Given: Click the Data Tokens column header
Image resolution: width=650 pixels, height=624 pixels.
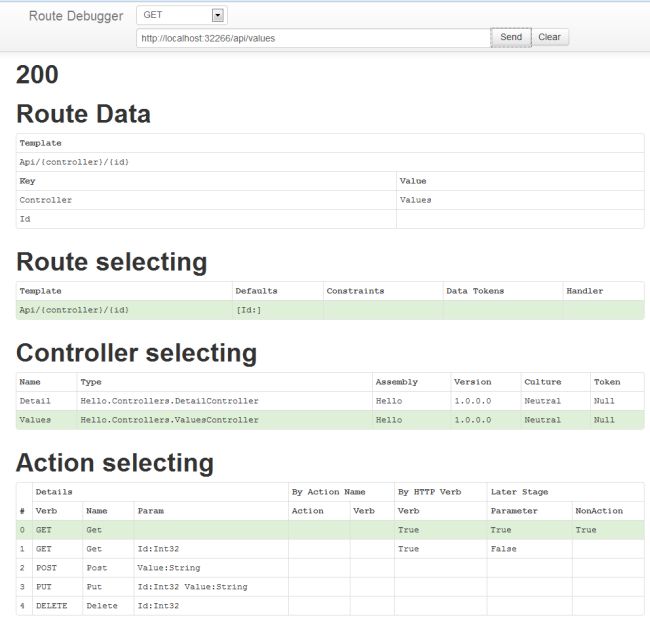Looking at the screenshot, I should coord(475,291).
